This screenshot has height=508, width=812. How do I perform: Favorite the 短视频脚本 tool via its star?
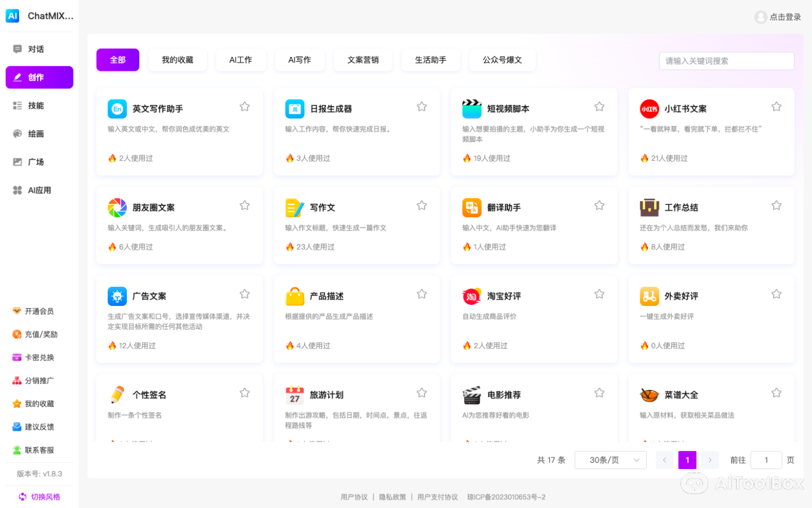tap(599, 106)
